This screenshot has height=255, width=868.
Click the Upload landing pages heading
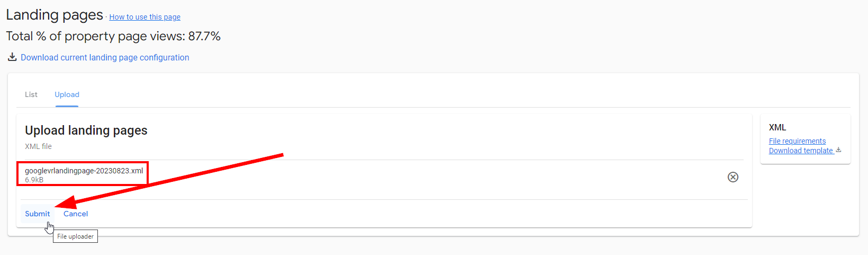click(x=86, y=130)
